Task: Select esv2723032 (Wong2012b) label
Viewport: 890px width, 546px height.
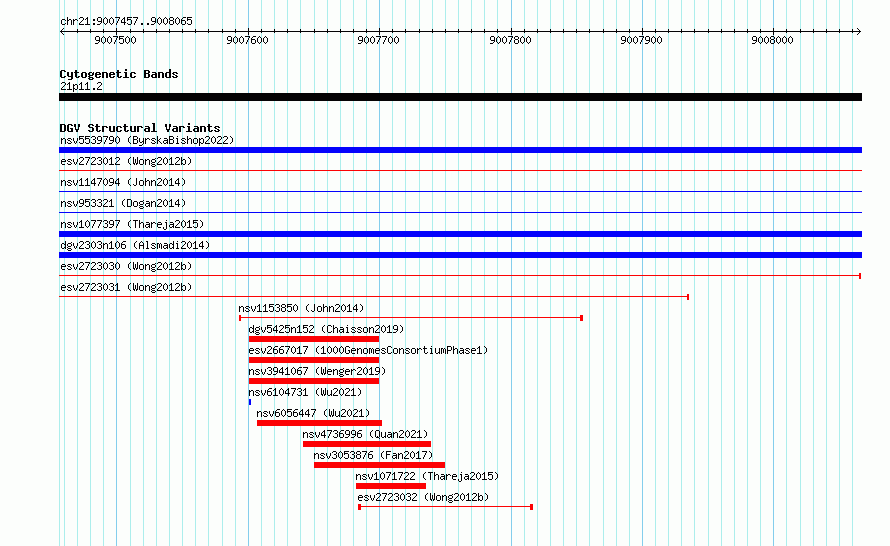Action: (x=423, y=497)
